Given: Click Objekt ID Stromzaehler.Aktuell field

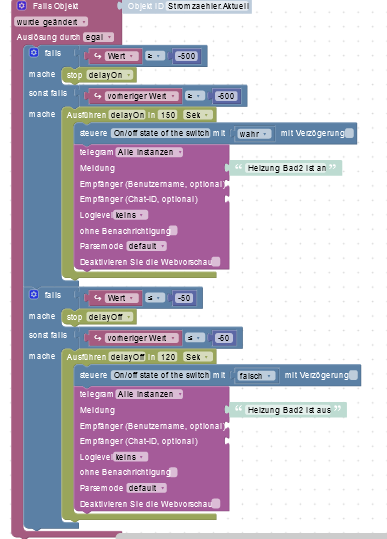Looking at the screenshot, I should tap(208, 6).
